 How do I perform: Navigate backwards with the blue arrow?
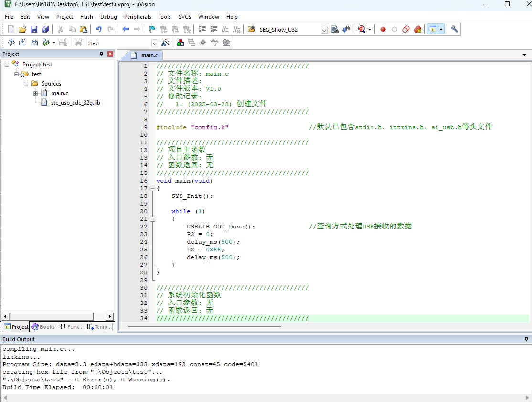coord(126,29)
